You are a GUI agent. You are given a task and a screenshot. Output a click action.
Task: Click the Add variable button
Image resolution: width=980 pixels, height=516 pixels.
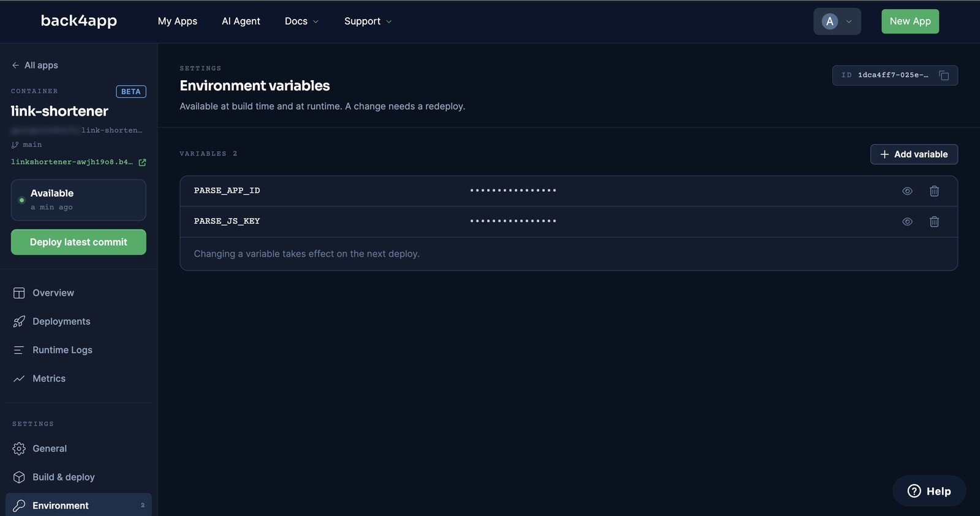914,154
